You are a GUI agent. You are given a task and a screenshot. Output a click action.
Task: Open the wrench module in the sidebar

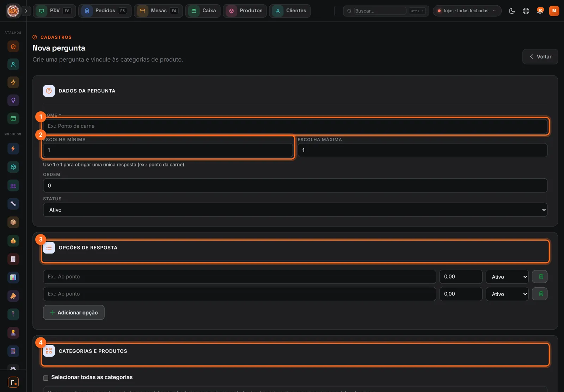tap(13, 204)
